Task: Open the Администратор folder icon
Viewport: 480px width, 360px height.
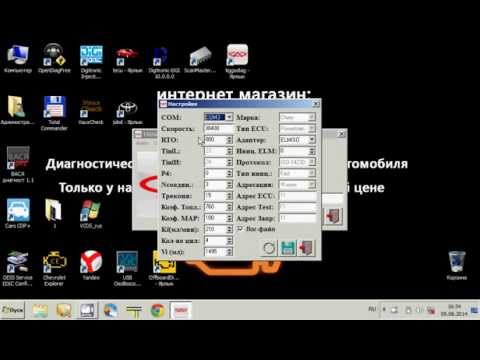Action: pos(17,110)
